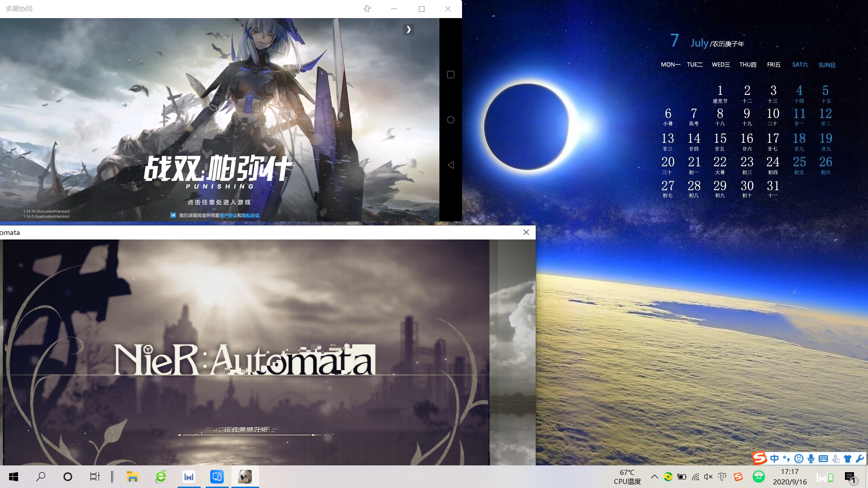Open Sogou toolbox wrench icon
This screenshot has height=488, width=868.
[x=859, y=459]
